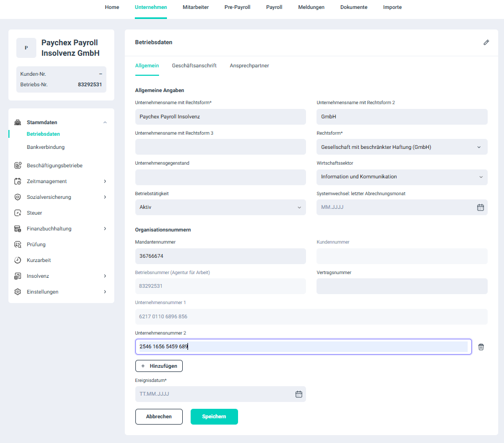Click the Prüfung icon in sidebar
The height and width of the screenshot is (443, 504).
[17, 245]
